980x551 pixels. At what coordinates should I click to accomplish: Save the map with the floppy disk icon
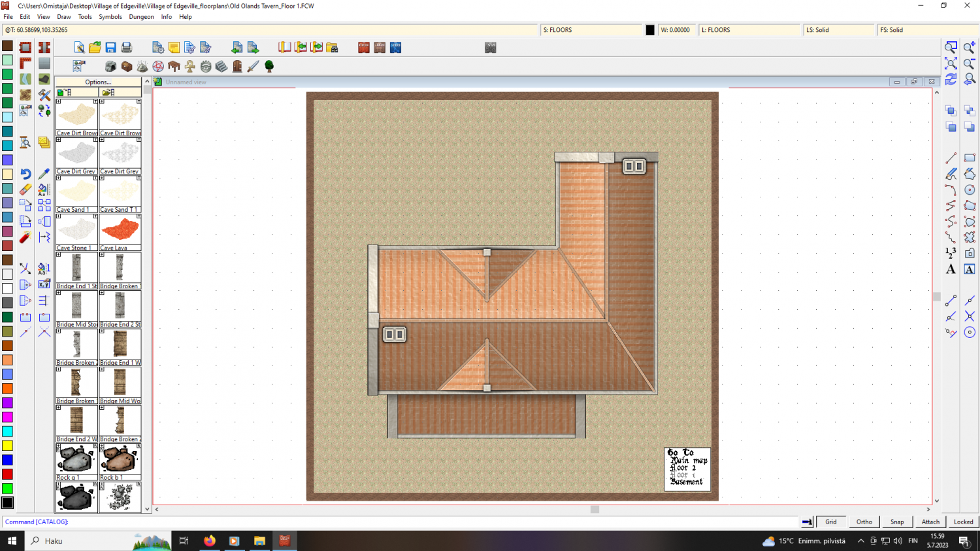[110, 47]
